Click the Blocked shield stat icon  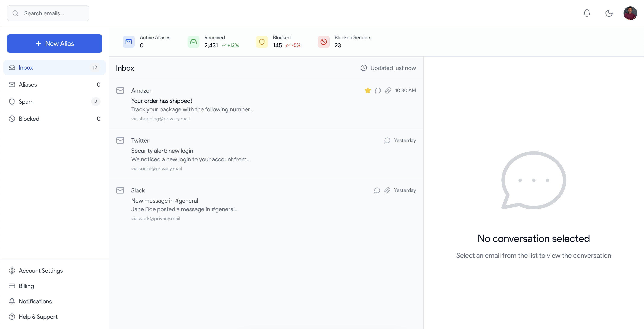[x=262, y=42]
